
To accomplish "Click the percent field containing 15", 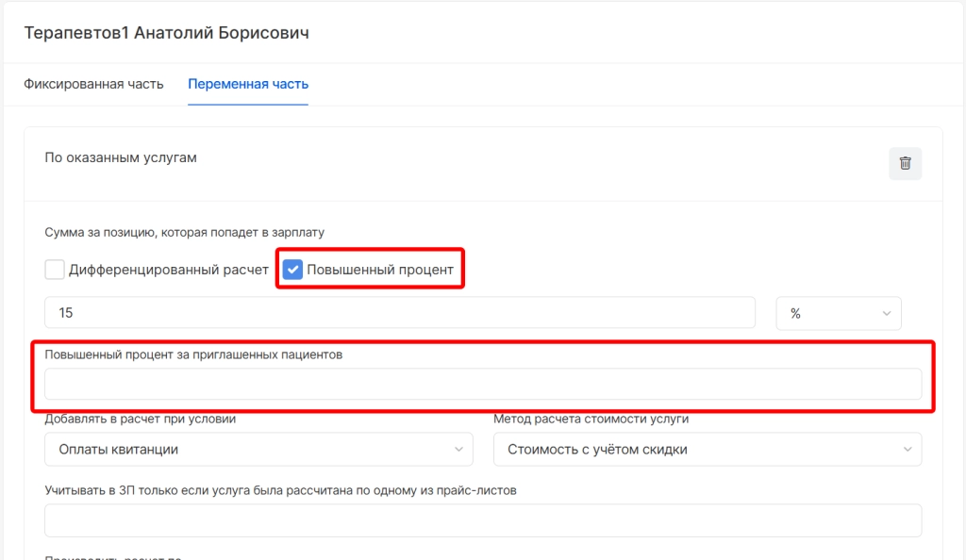I will [x=400, y=314].
